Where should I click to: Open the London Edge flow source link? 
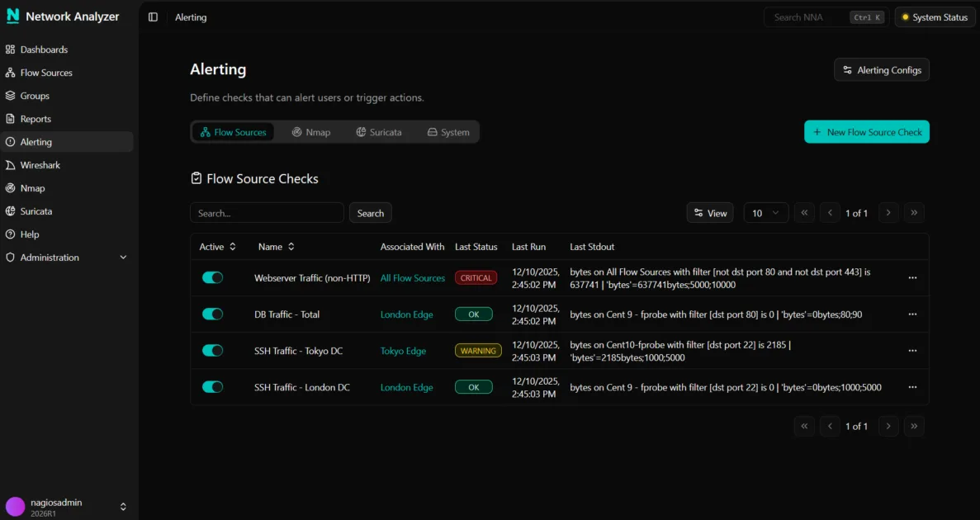click(406, 314)
